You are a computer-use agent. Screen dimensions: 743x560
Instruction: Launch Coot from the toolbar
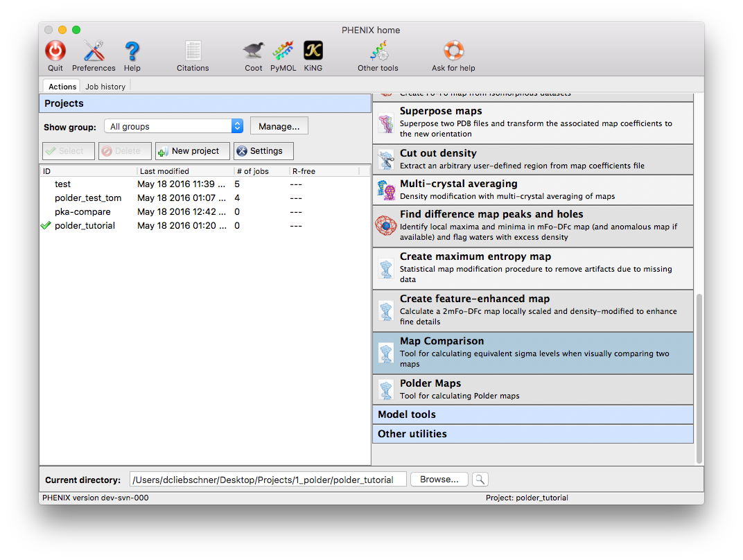(254, 51)
